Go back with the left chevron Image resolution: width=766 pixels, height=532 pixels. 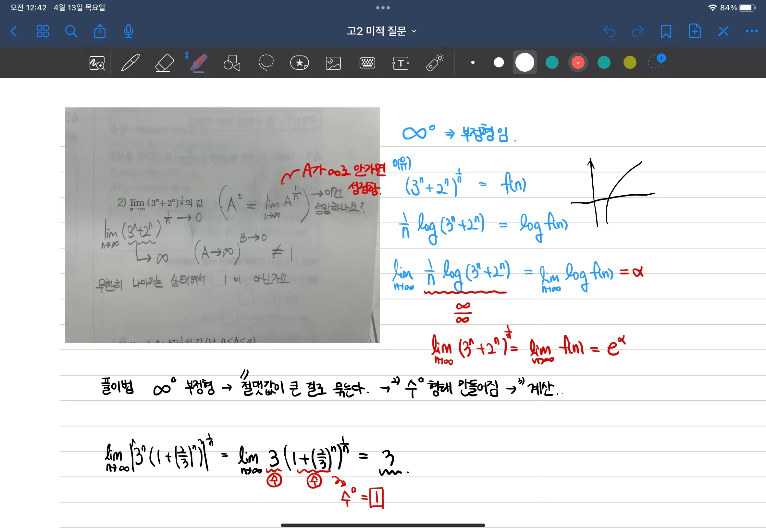coord(14,31)
